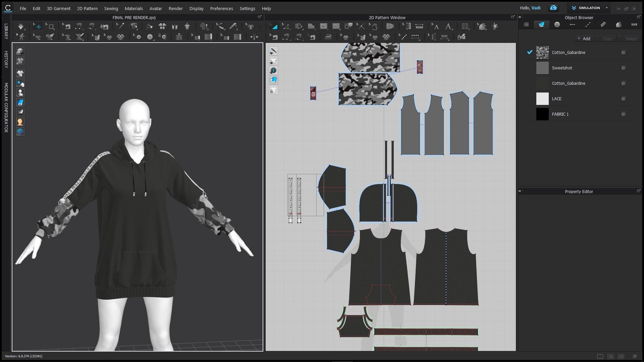
Task: Open the SIMULATION mode dropdown arrow
Action: pos(606,8)
